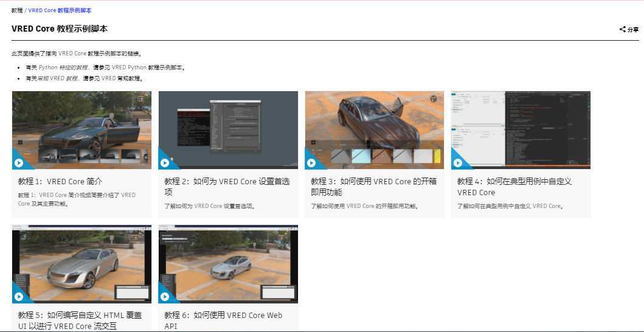Play the 教程 1 VRED Core 简介 video
Image resolution: width=644 pixels, height=332 pixels.
(x=18, y=163)
